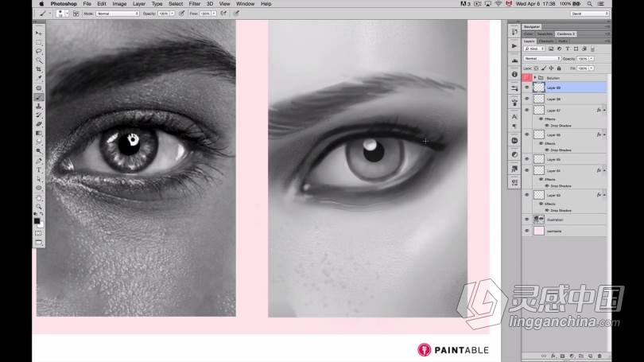The image size is (644, 362).
Task: Hide Layer 69 with its eye icon
Action: pyautogui.click(x=526, y=88)
